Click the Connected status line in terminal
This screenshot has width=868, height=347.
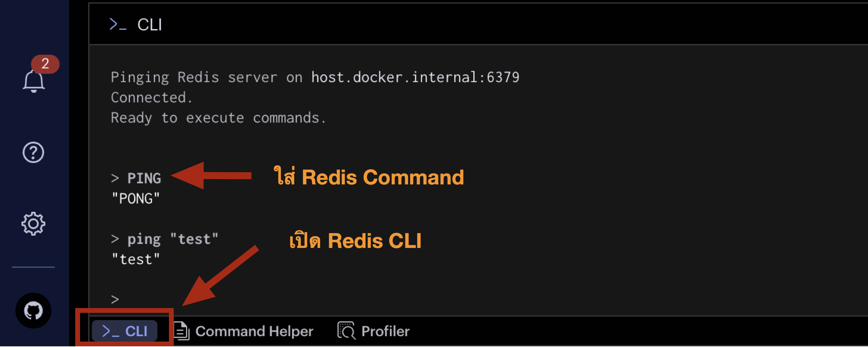152,97
